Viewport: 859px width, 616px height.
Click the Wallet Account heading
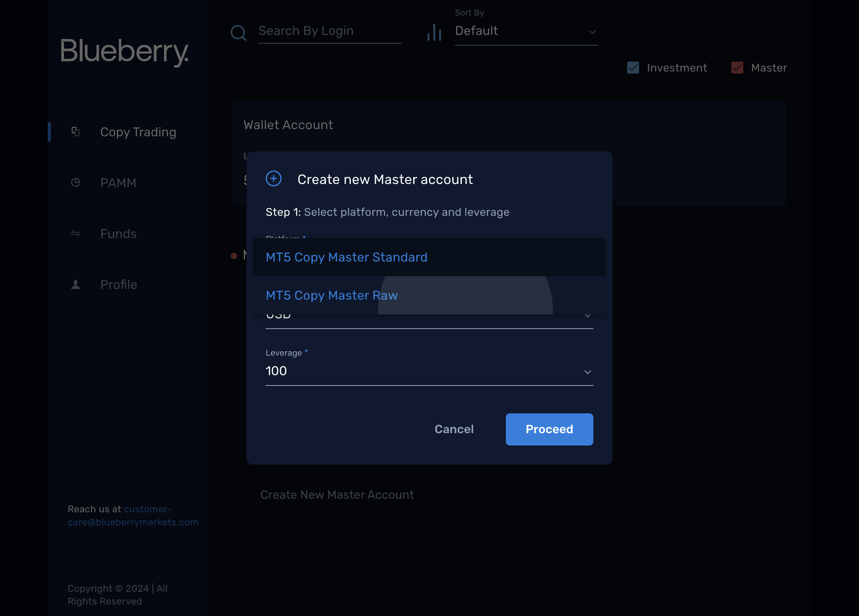[x=288, y=125]
